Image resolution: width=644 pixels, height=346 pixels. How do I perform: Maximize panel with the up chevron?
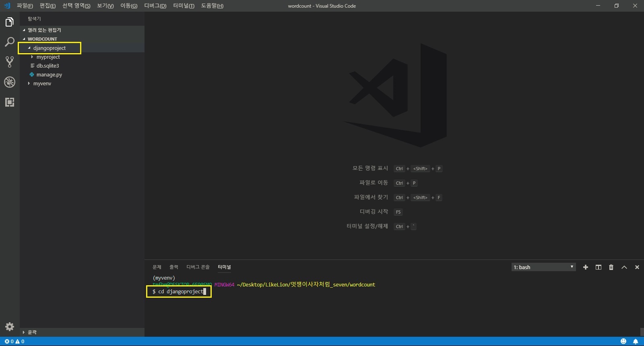(x=624, y=267)
